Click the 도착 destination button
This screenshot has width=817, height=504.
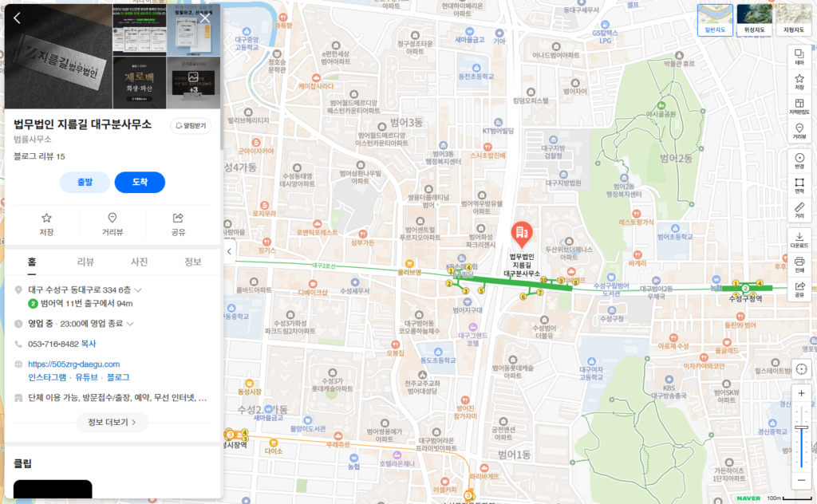point(140,183)
